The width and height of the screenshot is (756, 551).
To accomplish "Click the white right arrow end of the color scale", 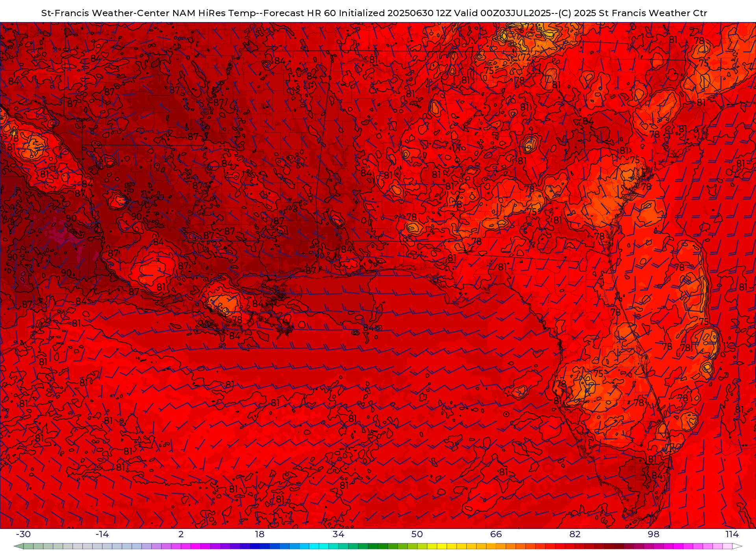I will click(x=737, y=546).
